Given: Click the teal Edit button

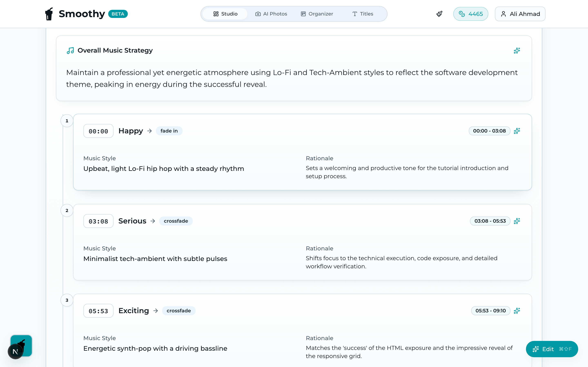Looking at the screenshot, I should (552, 349).
